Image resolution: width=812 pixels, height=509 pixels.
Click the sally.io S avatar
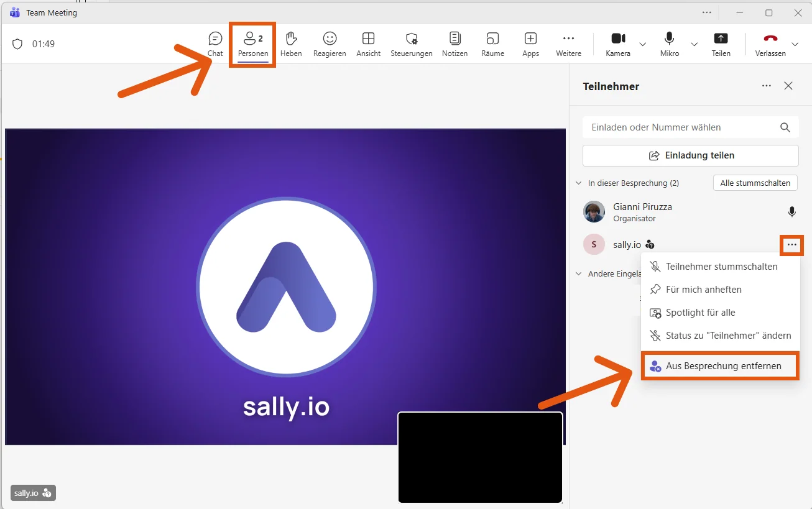[594, 245]
